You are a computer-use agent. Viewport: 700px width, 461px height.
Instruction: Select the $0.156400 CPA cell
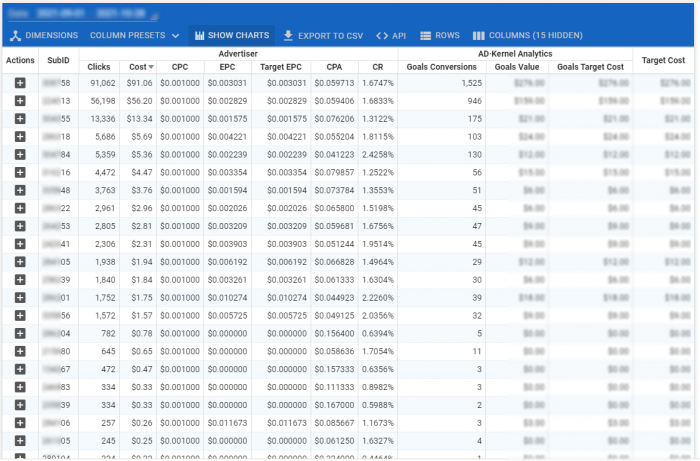[334, 333]
